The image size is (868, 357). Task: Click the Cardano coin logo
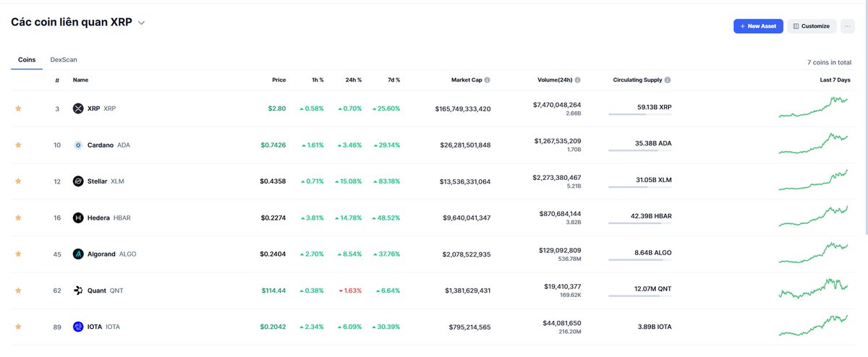tap(78, 145)
